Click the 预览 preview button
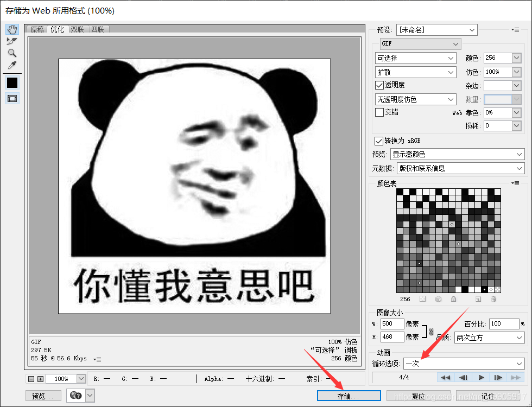The height and width of the screenshot is (407, 532). click(x=43, y=396)
